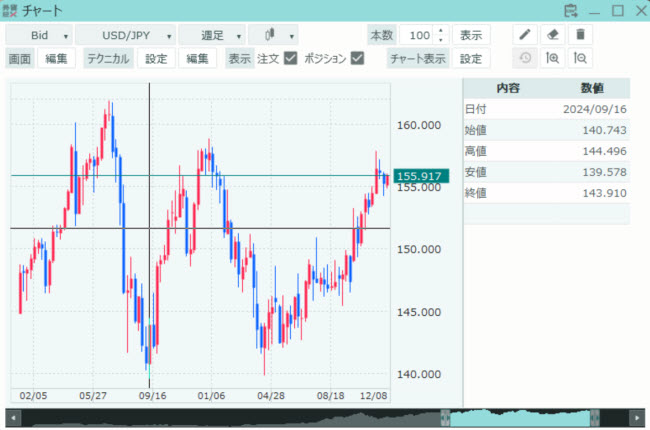The image size is (650, 430).
Task: Open the USD/JPY currency pair dropdown
Action: coord(125,35)
